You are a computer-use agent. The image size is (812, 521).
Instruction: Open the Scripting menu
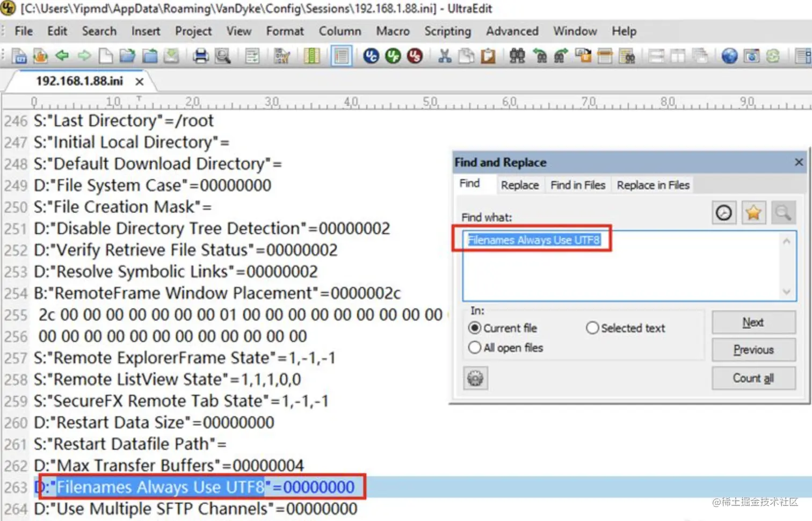coord(447,31)
